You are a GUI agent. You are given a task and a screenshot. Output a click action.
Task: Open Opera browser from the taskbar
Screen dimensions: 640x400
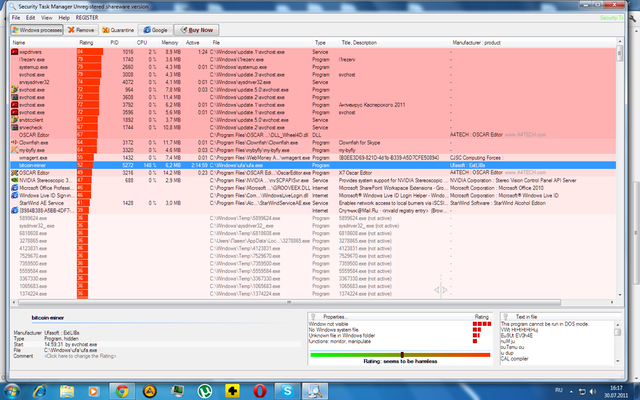click(x=260, y=391)
